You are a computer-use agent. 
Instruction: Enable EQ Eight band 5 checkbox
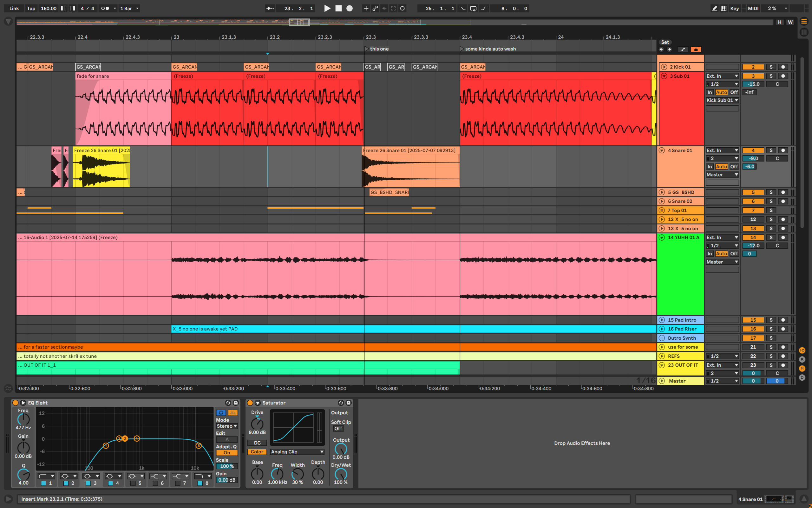[133, 483]
